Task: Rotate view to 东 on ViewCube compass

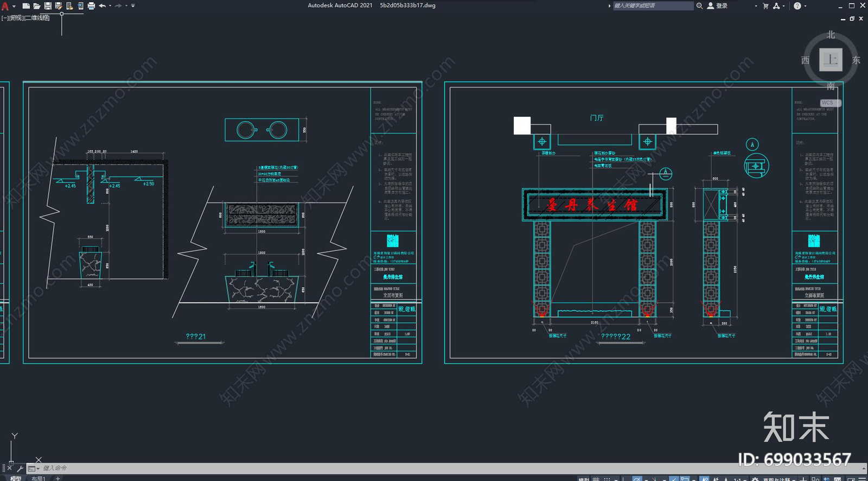Action: click(856, 60)
